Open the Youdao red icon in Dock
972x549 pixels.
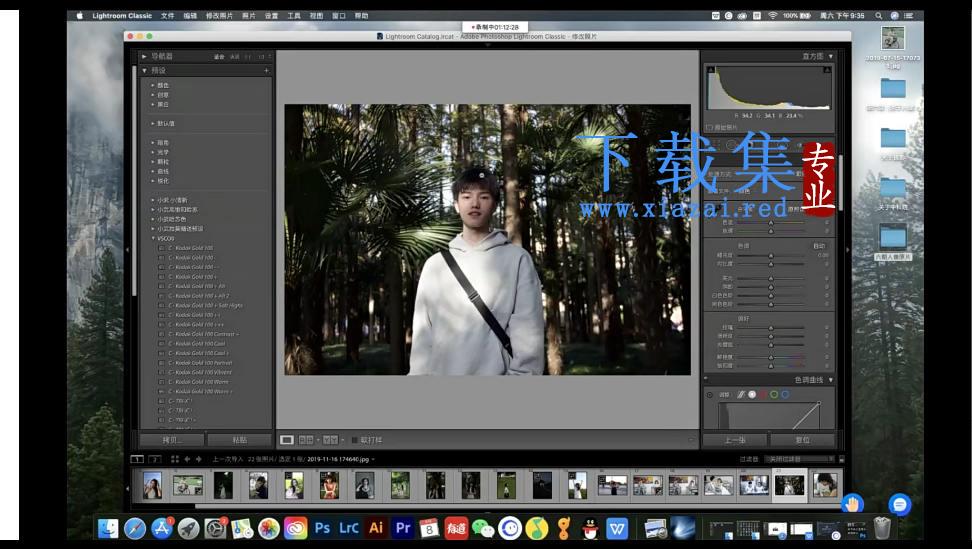pos(456,528)
